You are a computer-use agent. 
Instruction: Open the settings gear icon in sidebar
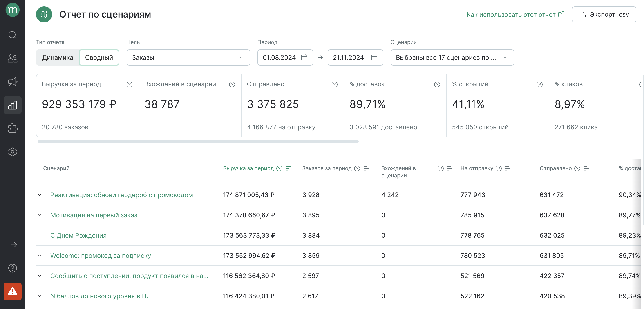[13, 152]
